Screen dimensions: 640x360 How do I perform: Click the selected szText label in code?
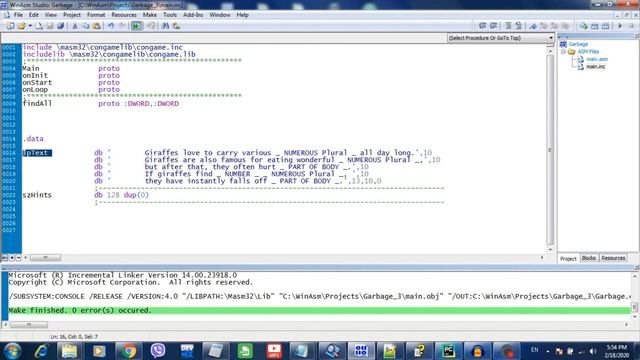pos(37,153)
